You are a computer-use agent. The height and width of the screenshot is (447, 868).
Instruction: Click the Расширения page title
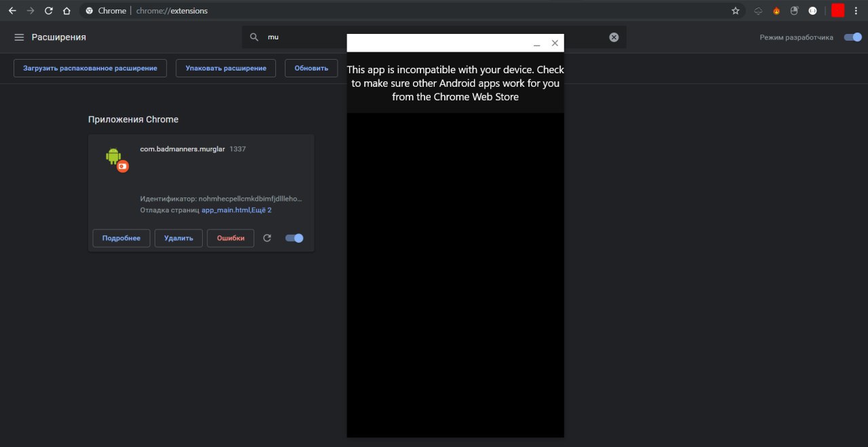click(x=59, y=37)
